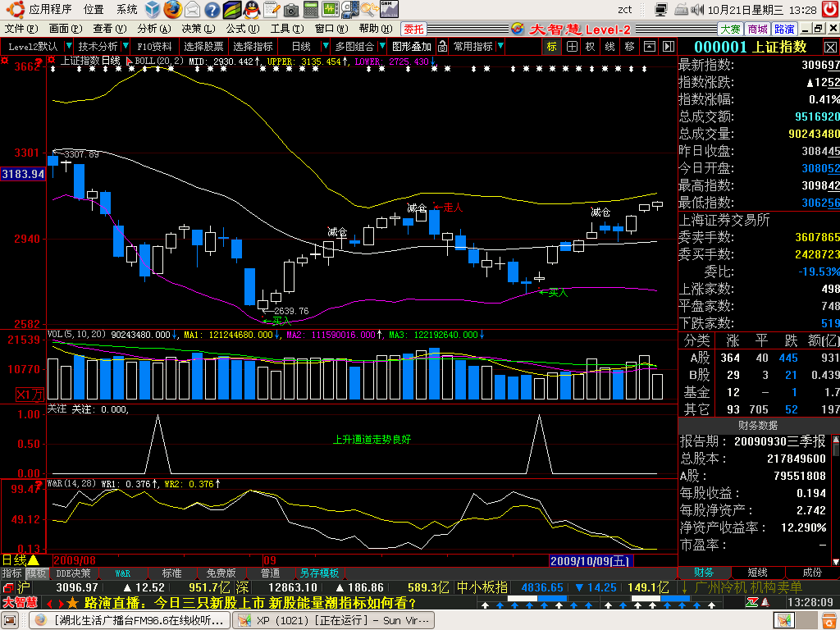Viewport: 840px width, 630px height.
Task: Select the 模板 bottom tab
Action: click(x=36, y=573)
